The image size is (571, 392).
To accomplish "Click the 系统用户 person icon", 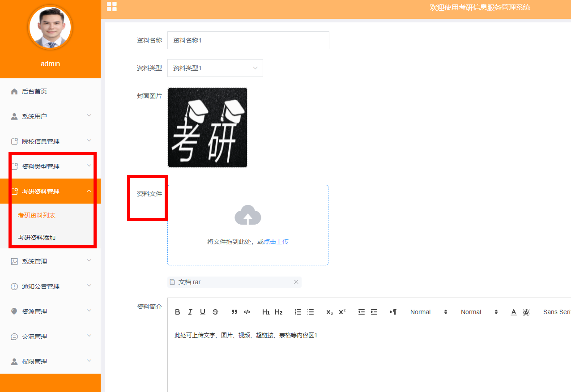I will coord(14,116).
